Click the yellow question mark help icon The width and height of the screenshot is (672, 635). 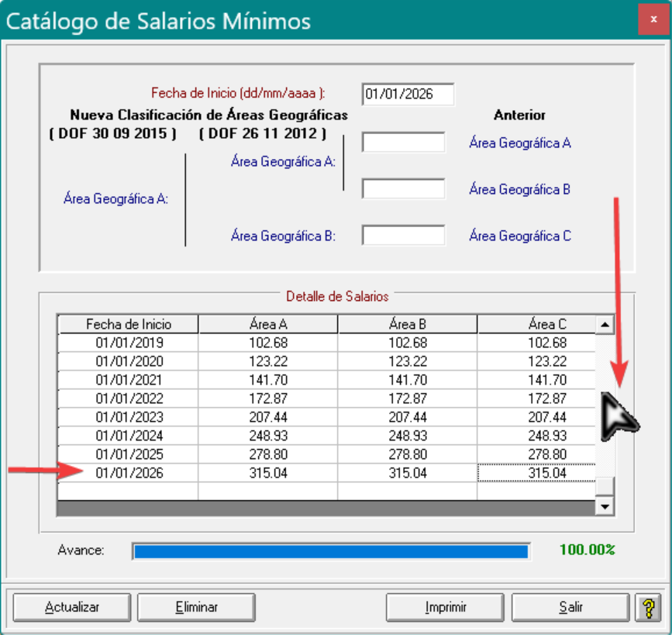647,607
